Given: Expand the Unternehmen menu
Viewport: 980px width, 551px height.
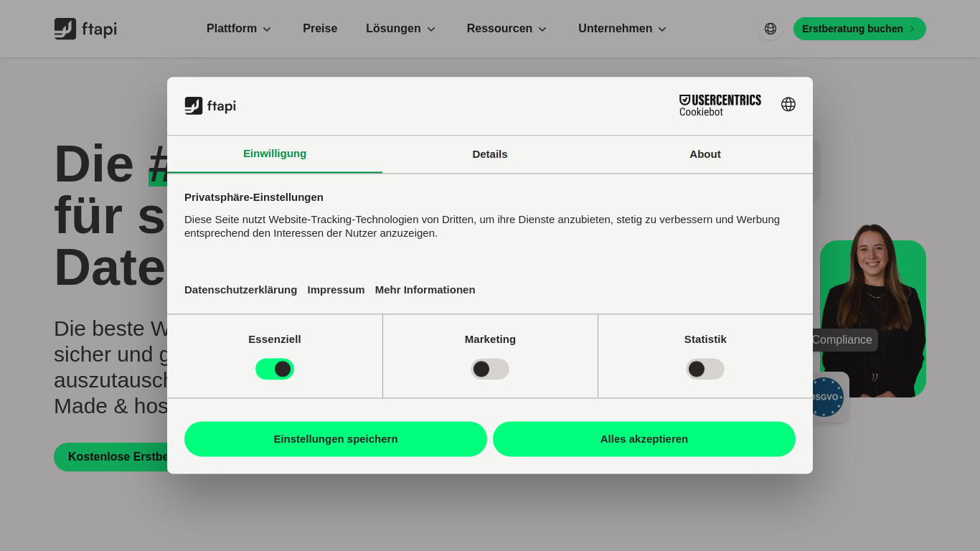Looking at the screenshot, I should pos(622,29).
